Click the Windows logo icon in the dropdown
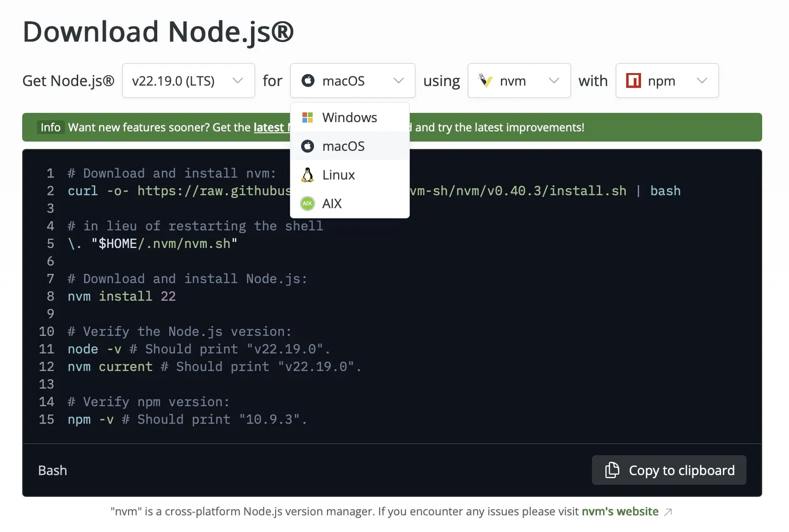Screen dimensions: 789x532 pyautogui.click(x=307, y=117)
